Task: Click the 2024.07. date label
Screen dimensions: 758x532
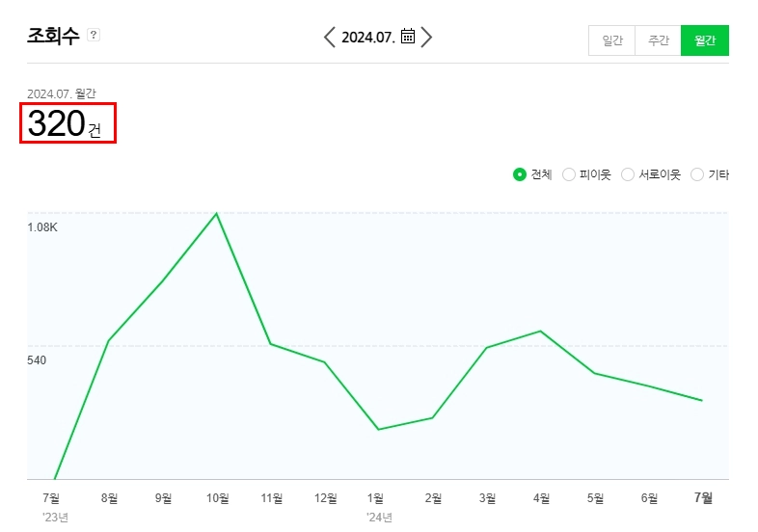Action: pos(368,38)
